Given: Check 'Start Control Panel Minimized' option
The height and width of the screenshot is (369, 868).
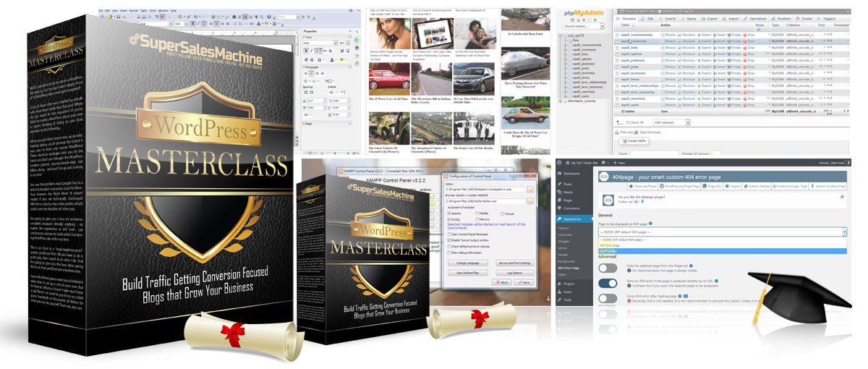Looking at the screenshot, I should (449, 234).
